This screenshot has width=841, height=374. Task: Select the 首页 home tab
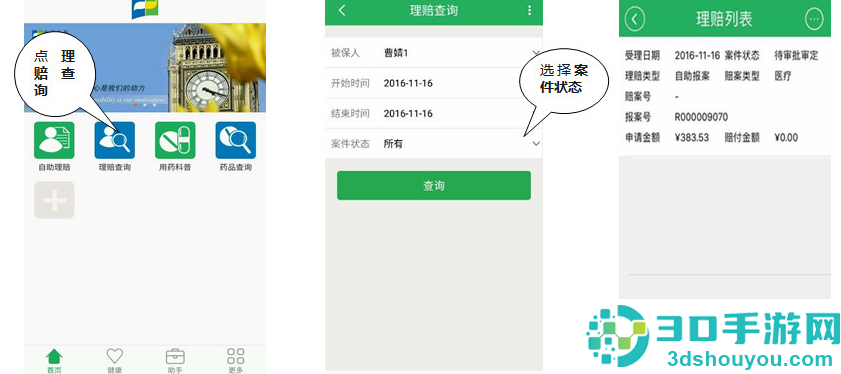(54, 360)
